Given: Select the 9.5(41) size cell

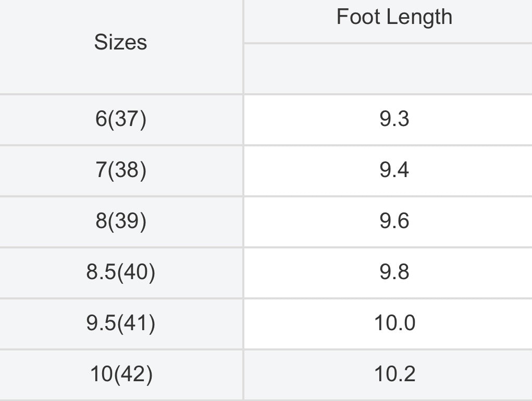Looking at the screenshot, I should (121, 324).
